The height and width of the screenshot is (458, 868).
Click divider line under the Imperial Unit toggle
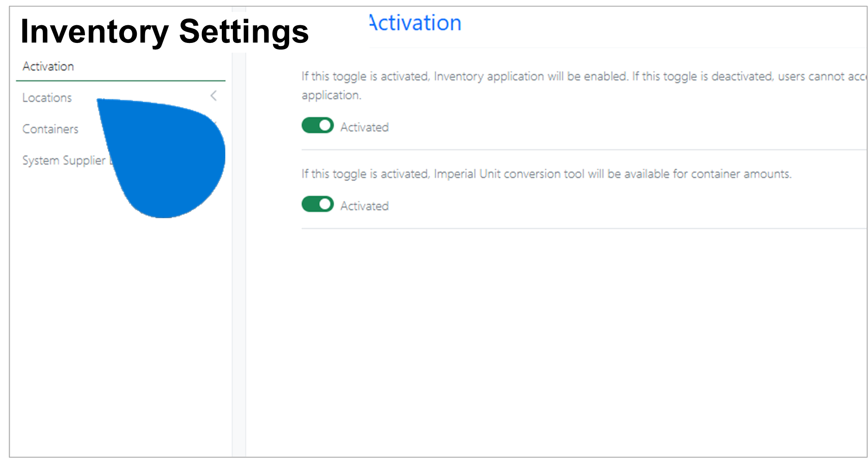point(584,229)
